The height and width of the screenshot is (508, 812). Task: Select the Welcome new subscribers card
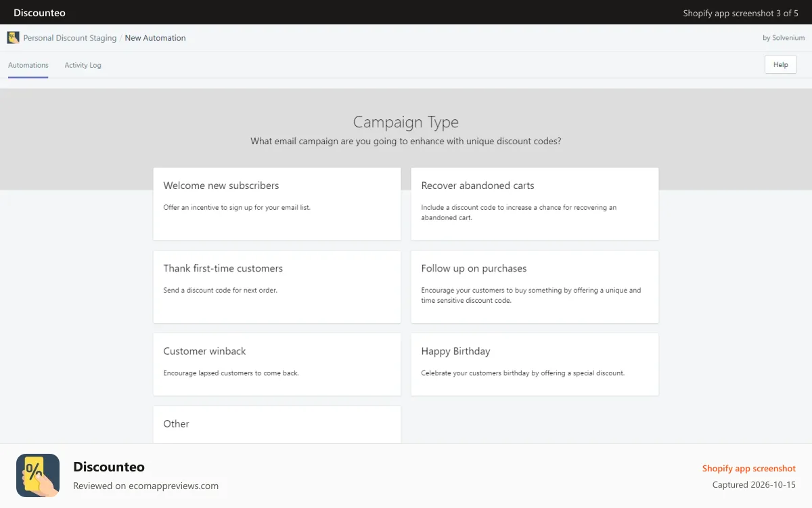(277, 204)
